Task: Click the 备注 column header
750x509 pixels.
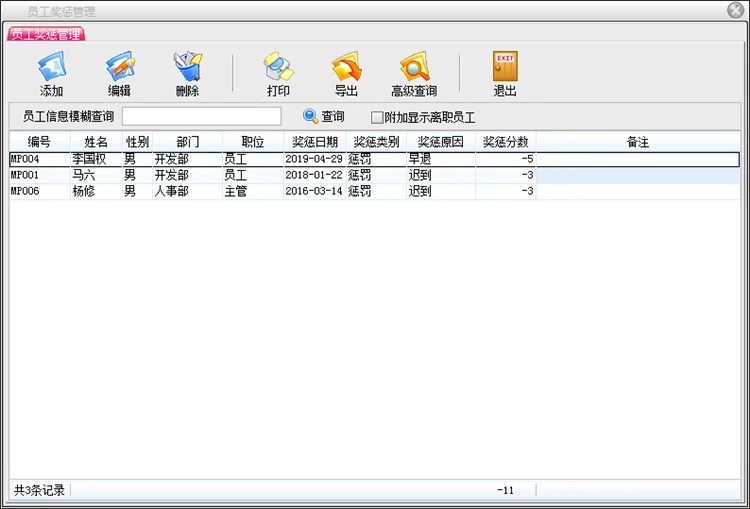Action: click(638, 142)
